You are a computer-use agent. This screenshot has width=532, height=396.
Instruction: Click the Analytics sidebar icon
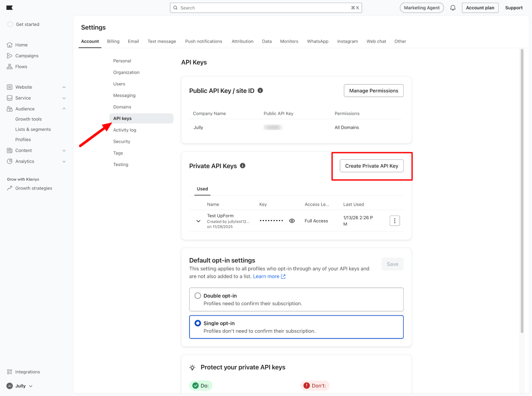(x=9, y=161)
